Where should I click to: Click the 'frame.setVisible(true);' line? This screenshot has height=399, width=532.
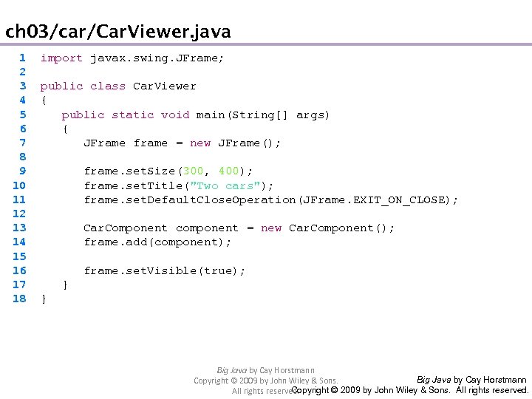pos(165,270)
